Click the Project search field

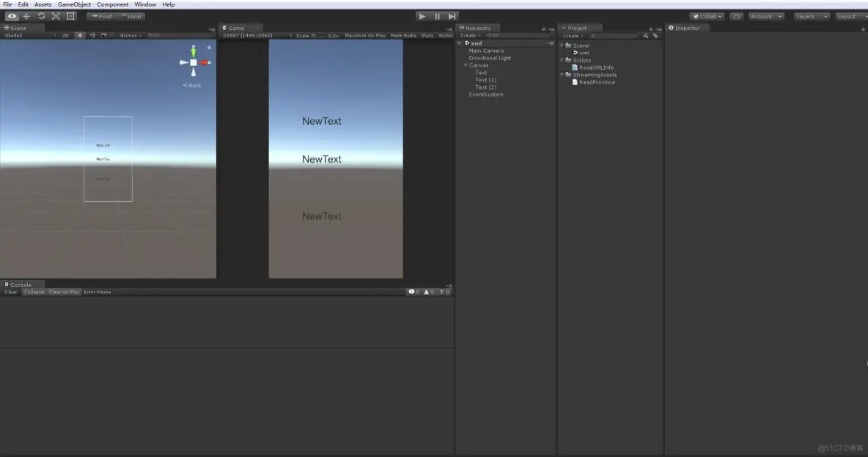pyautogui.click(x=614, y=35)
